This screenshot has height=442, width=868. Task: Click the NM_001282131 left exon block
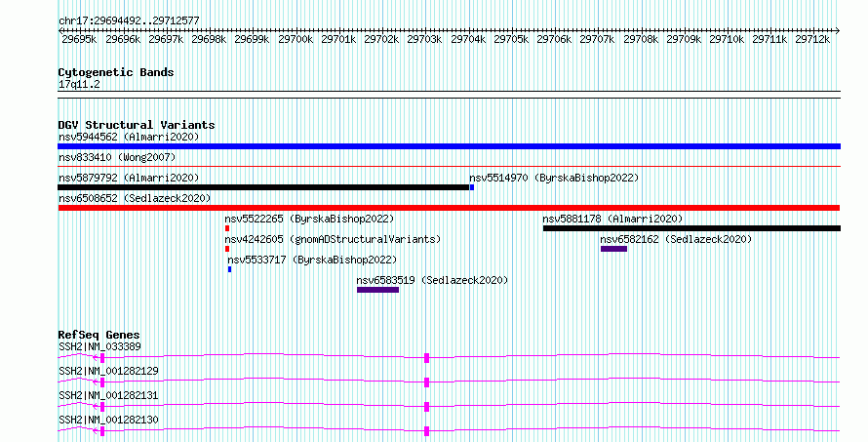tap(102, 407)
